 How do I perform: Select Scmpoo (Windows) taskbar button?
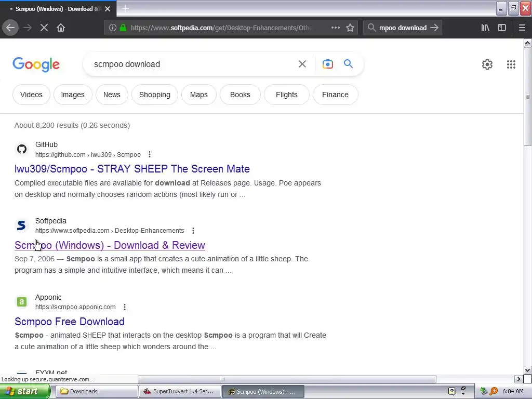[263, 392]
